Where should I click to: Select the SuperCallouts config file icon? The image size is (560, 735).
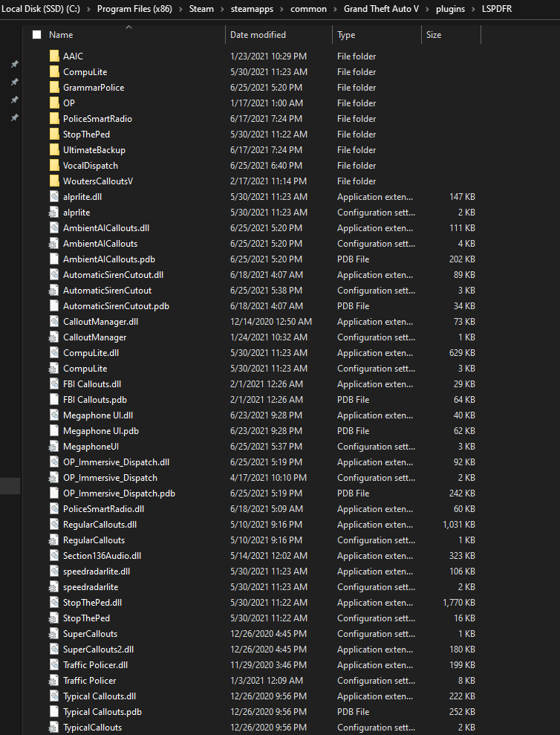54,634
